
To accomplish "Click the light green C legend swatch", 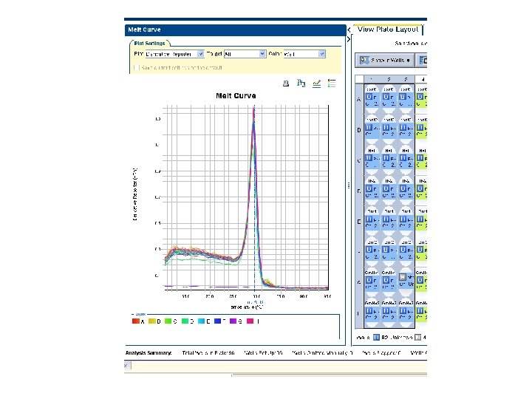I will [x=168, y=321].
